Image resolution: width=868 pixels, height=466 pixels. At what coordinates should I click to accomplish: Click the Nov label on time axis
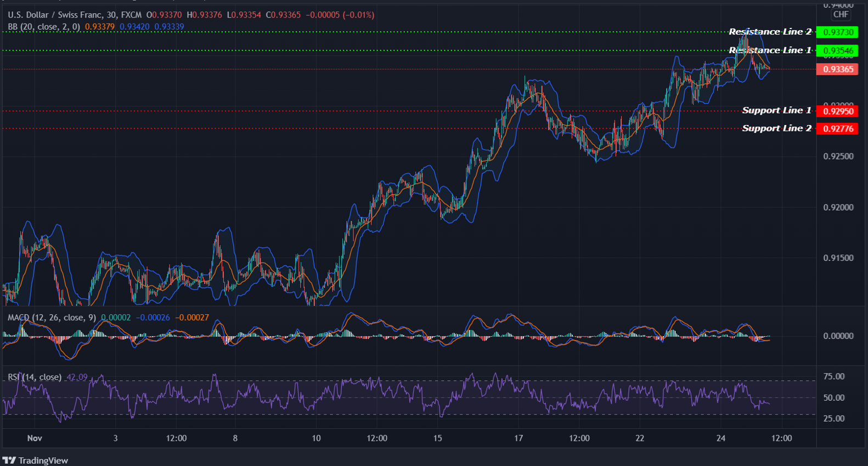point(35,438)
